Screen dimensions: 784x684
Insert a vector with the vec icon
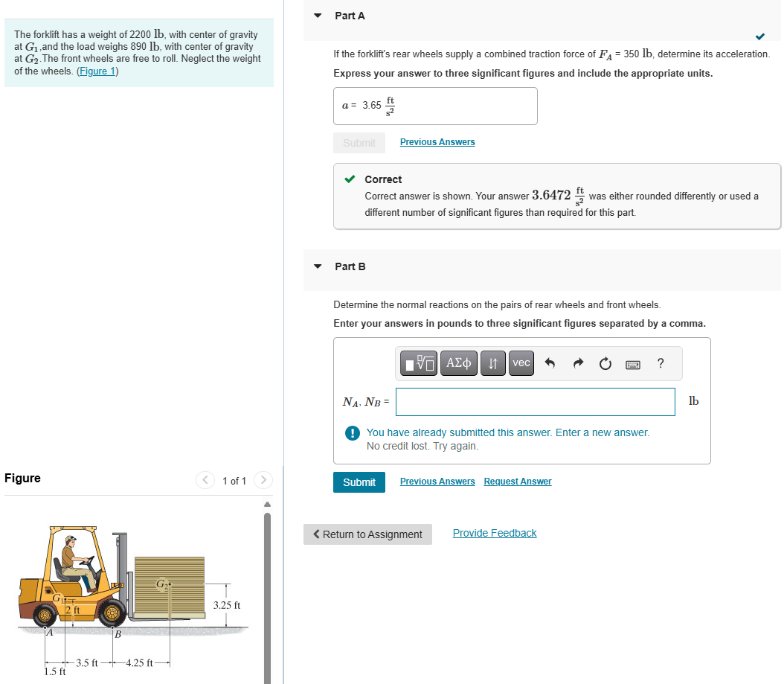point(521,363)
